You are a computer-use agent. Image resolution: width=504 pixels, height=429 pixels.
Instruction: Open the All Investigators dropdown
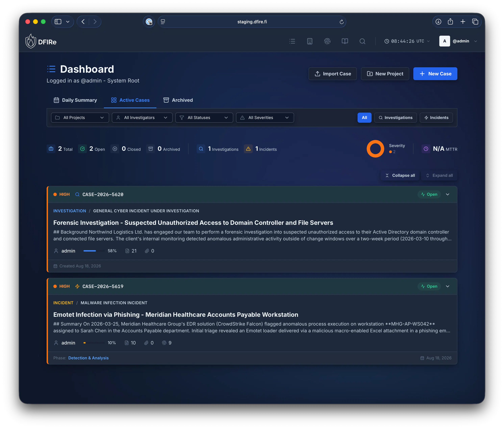[142, 117]
